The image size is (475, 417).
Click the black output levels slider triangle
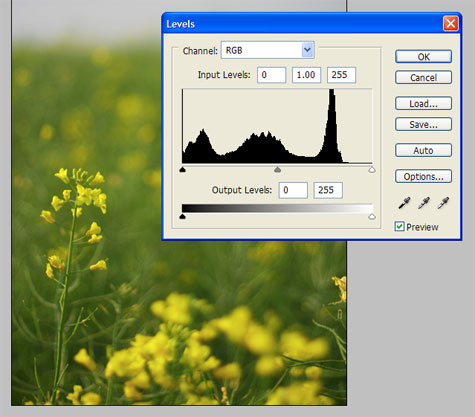point(182,217)
